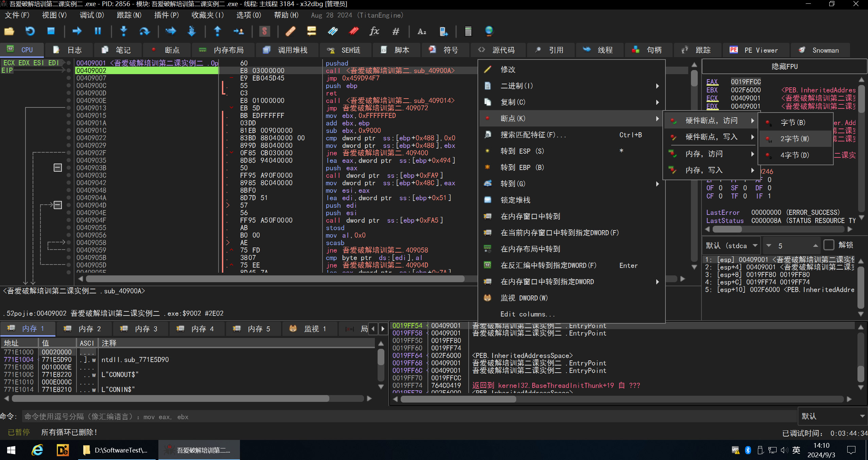Toggle breakpoint dot at address 00409013

click(x=69, y=108)
